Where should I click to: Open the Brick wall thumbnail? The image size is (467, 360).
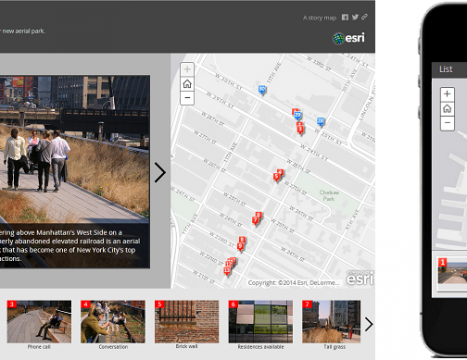pos(187,322)
